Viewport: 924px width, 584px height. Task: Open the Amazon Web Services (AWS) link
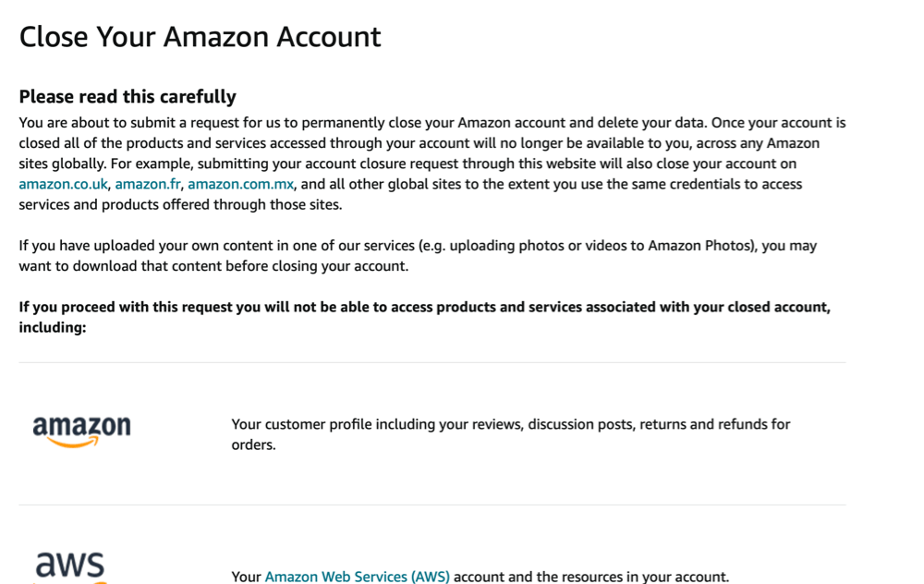point(357,577)
